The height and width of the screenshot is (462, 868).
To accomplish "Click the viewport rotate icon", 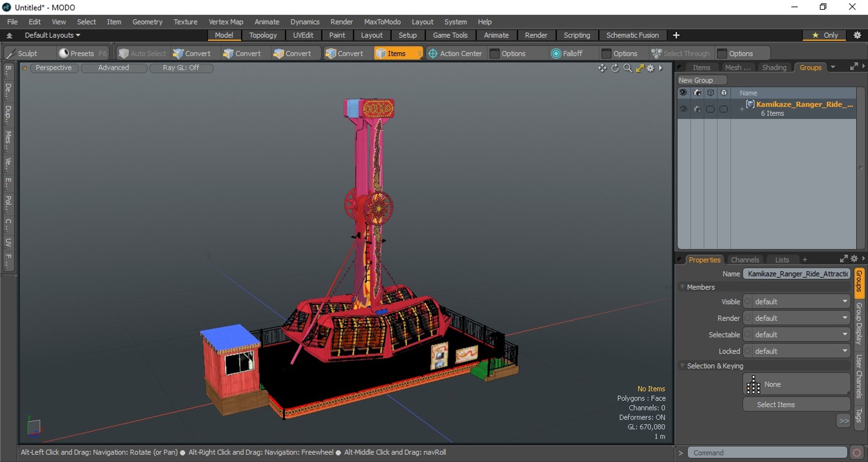I will pos(615,68).
